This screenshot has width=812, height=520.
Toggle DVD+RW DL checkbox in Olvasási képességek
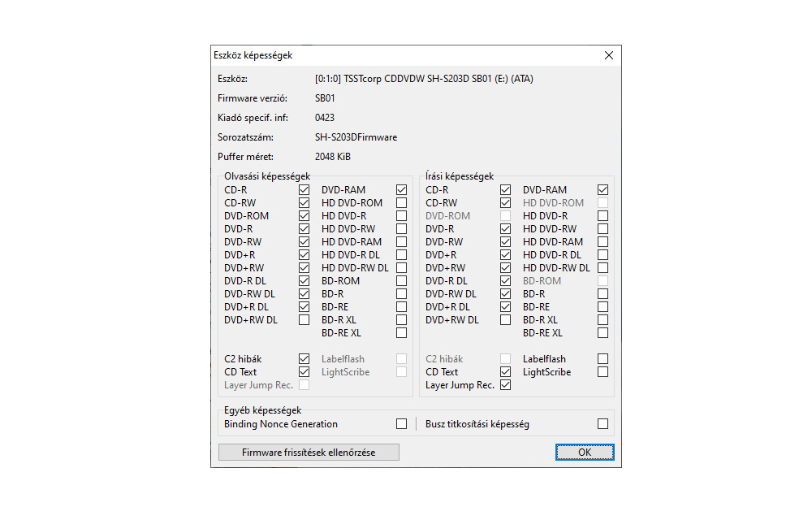[x=304, y=320]
